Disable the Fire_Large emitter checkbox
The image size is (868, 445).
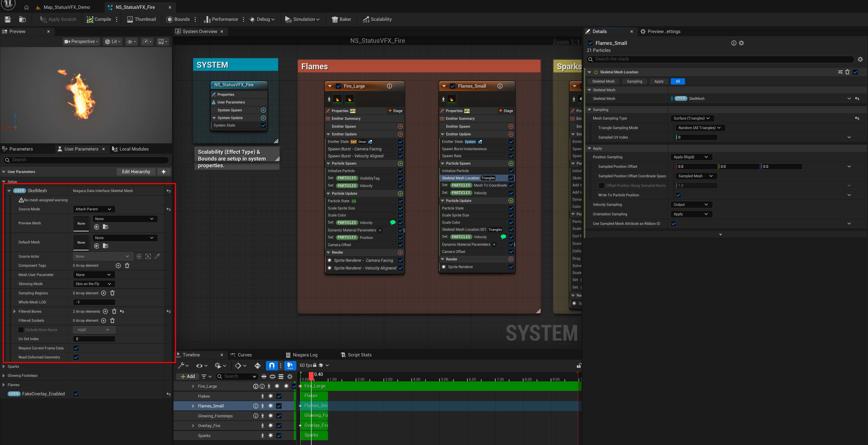coord(338,86)
